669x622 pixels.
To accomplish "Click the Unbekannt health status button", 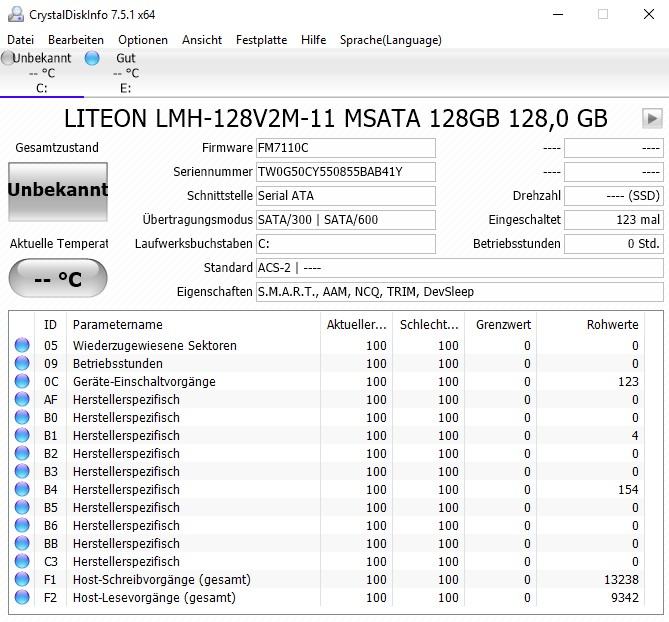I will click(x=58, y=192).
